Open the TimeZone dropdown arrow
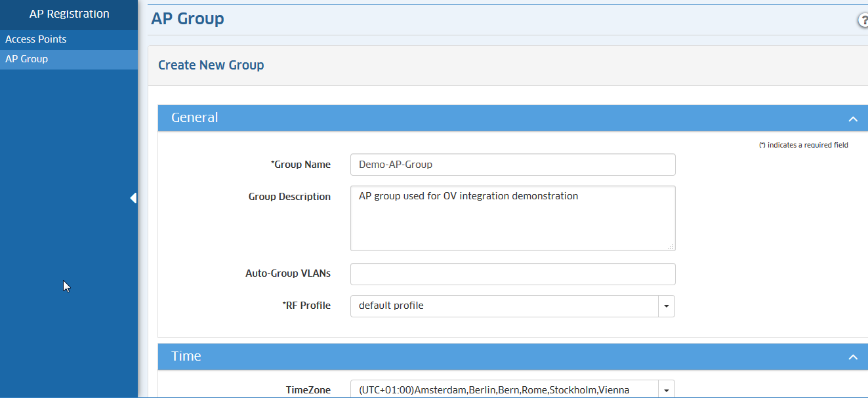This screenshot has width=868, height=398. [667, 390]
